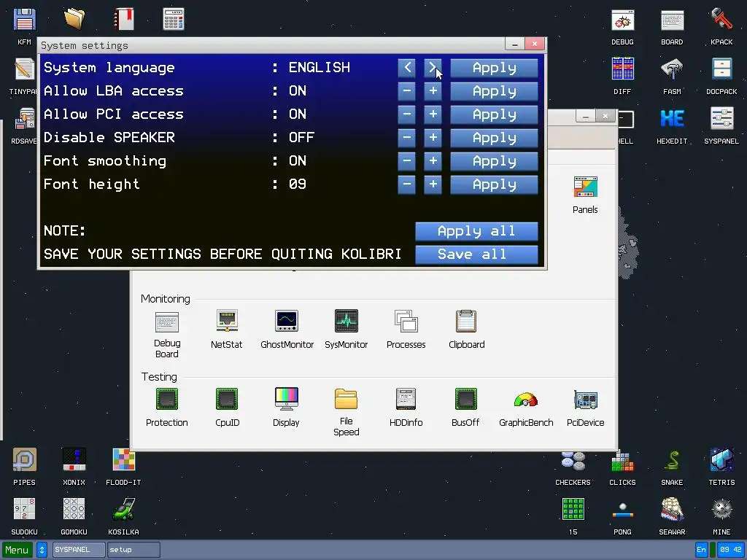Open the XONIX game icon
This screenshot has width=747, height=560.
pyautogui.click(x=74, y=460)
